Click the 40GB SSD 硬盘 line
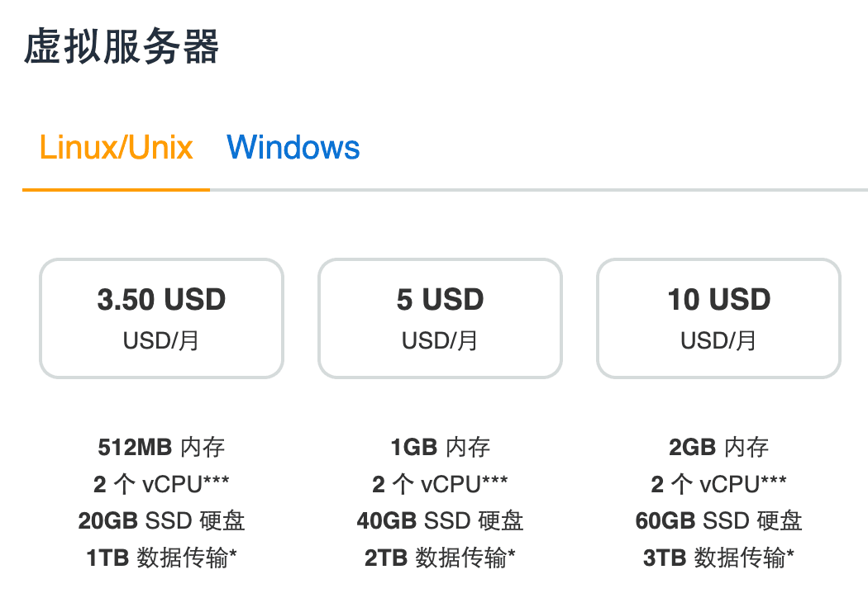Viewport: 868px width, 603px height. pos(440,520)
